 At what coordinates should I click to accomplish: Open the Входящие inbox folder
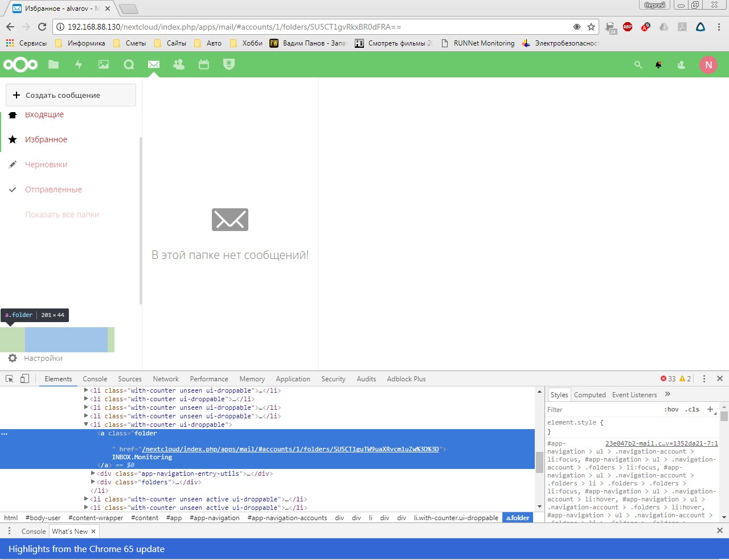pyautogui.click(x=44, y=114)
